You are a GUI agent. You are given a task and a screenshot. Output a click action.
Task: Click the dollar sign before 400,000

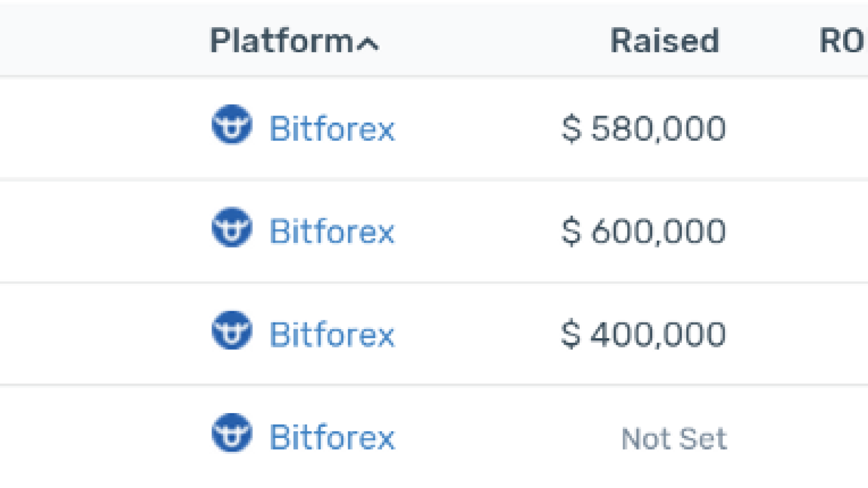coord(571,334)
